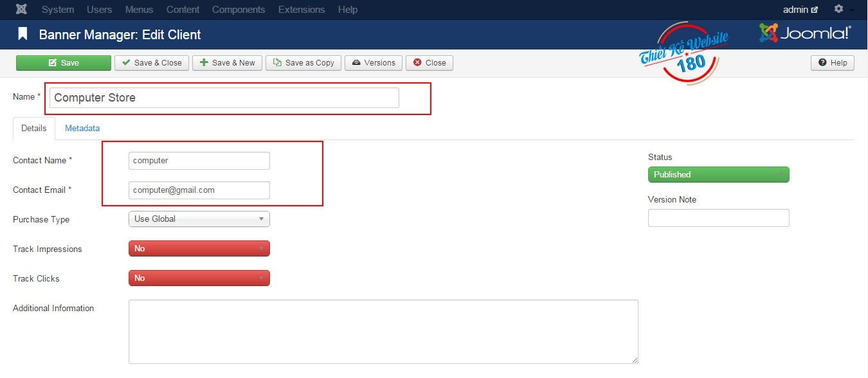Change Track Impressions from No
868x378 pixels.
click(x=199, y=248)
